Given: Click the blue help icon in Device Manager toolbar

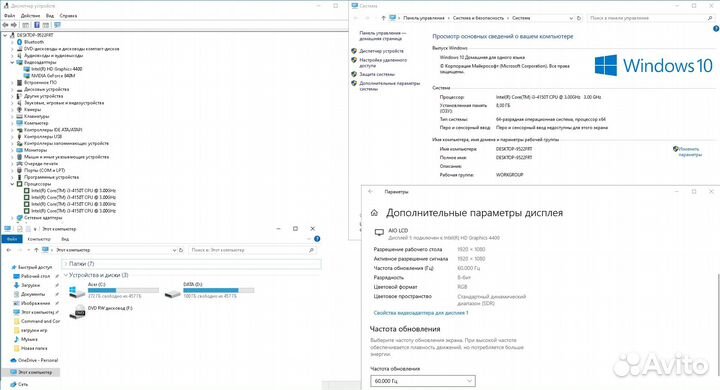Looking at the screenshot, I should point(37,25).
